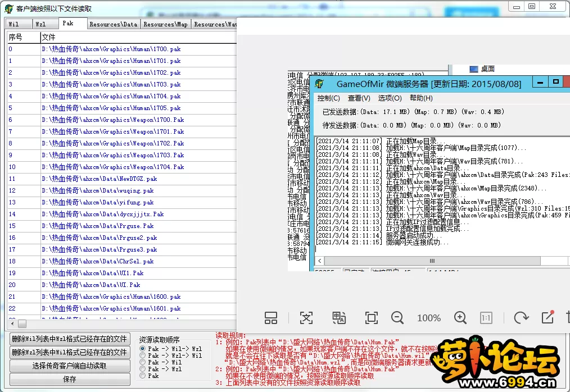
Task: Click the app icon in the client file window title
Action: (x=9, y=9)
